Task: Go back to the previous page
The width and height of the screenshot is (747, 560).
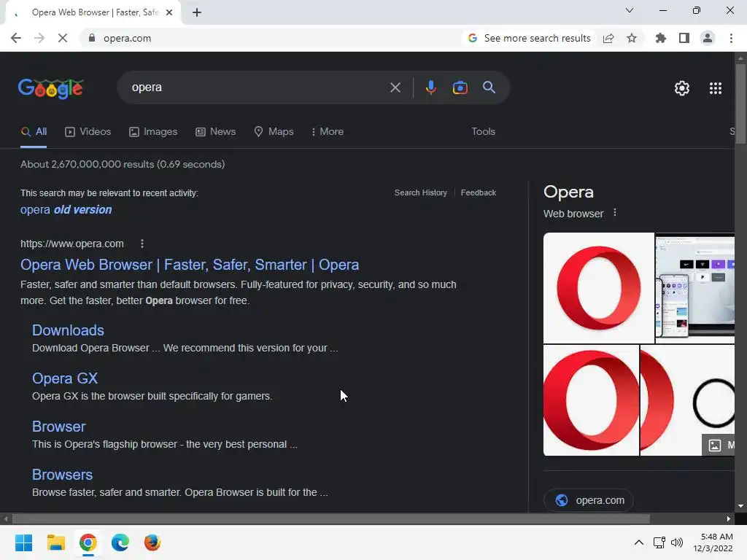Action: pyautogui.click(x=16, y=38)
